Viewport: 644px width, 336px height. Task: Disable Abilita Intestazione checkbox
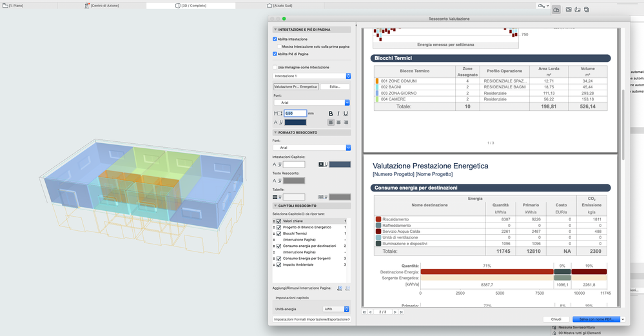[275, 39]
